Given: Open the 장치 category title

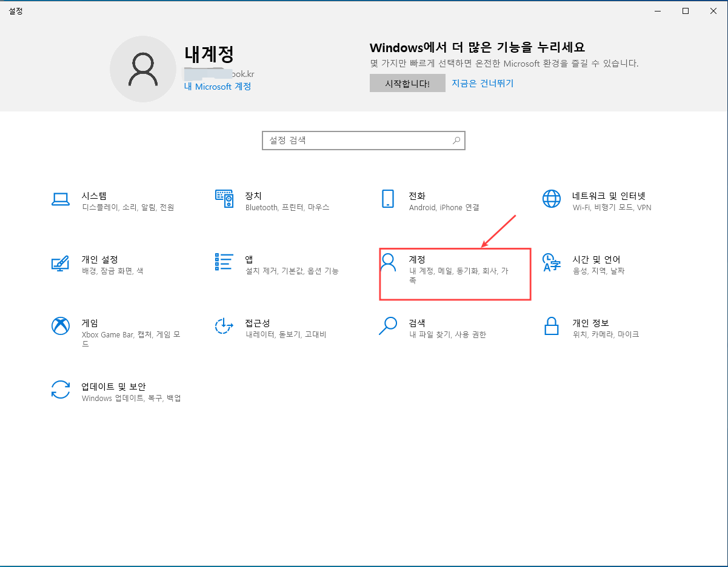Looking at the screenshot, I should pyautogui.click(x=253, y=196).
